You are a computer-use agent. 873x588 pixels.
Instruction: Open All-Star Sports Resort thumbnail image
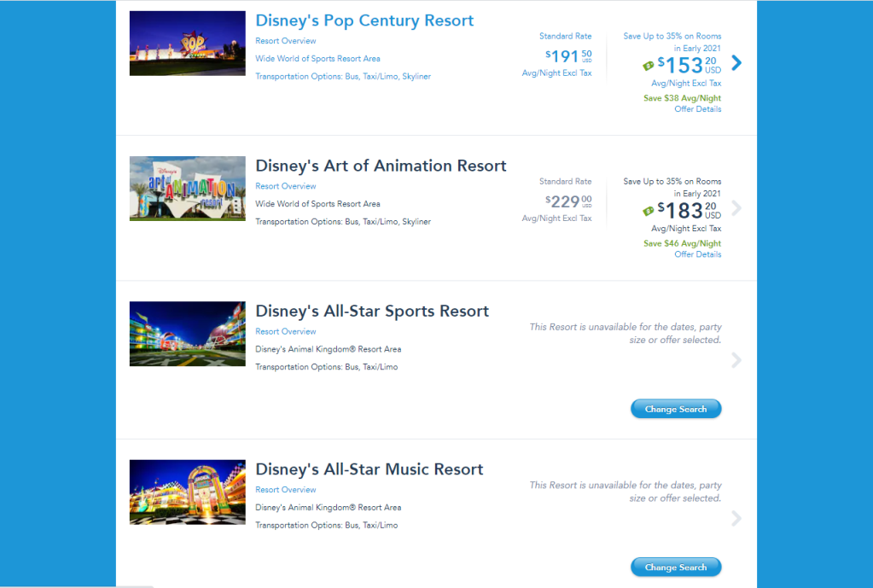click(187, 334)
